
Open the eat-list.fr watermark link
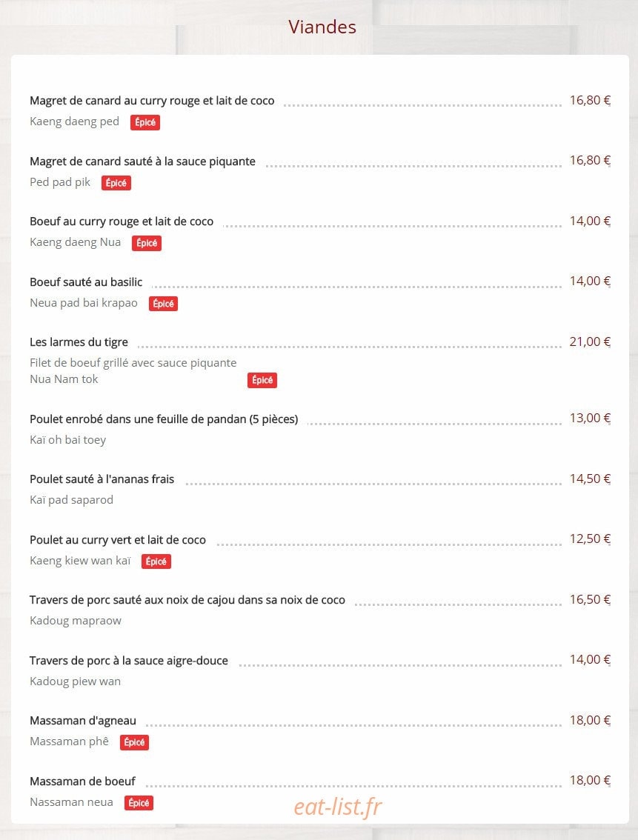(338, 806)
